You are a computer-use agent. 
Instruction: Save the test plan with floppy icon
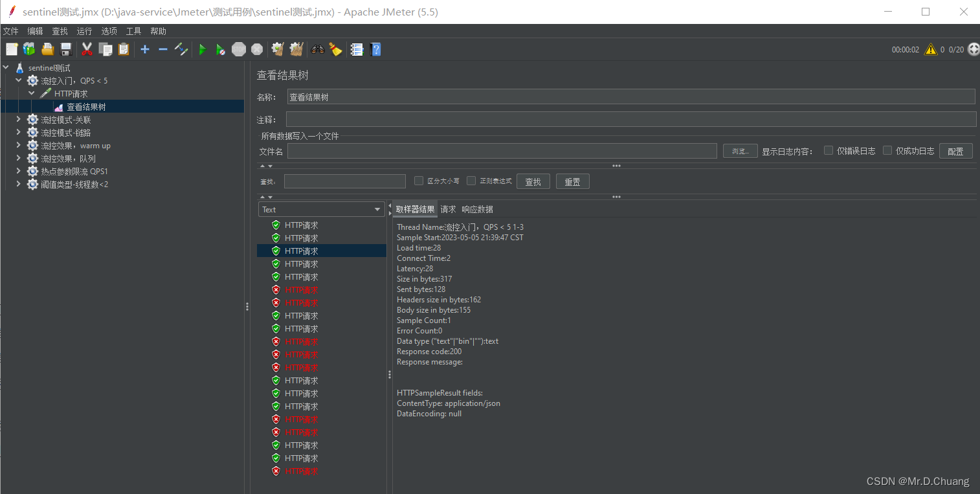[65, 49]
